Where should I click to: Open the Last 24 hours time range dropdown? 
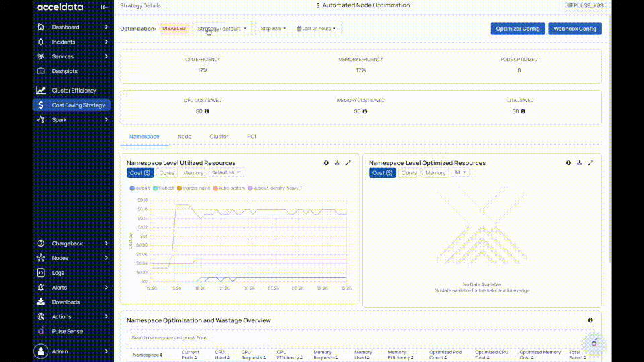[316, 29]
